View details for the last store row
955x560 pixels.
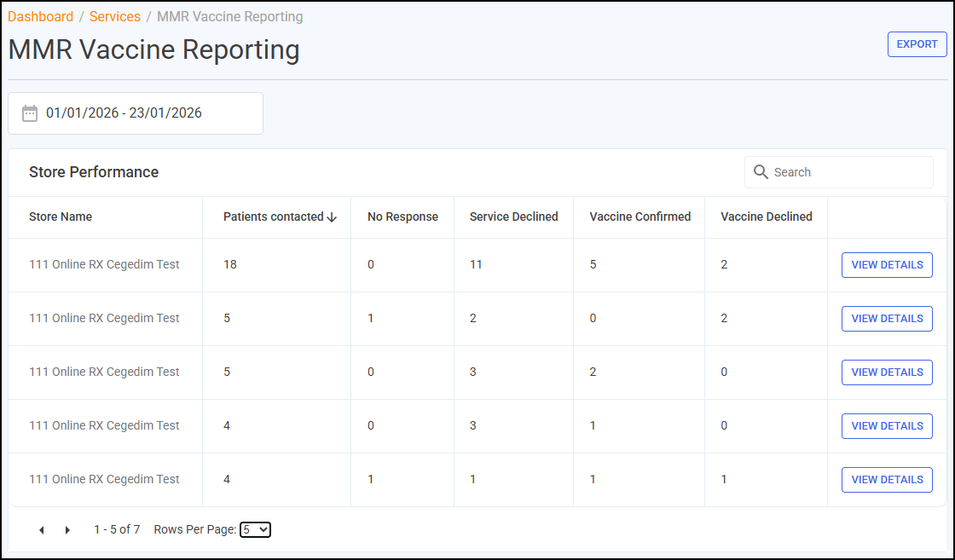[x=887, y=480]
